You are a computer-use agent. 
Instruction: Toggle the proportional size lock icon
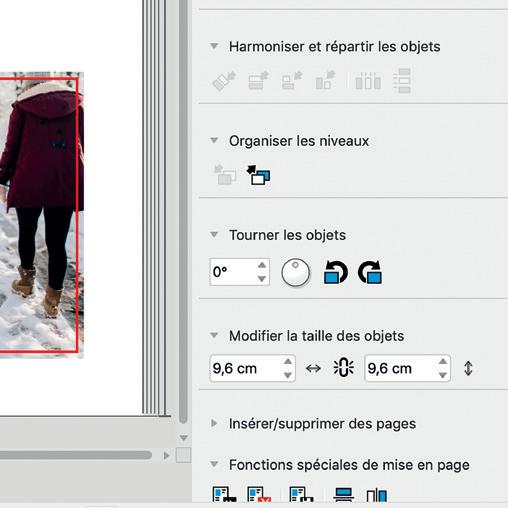pyautogui.click(x=344, y=368)
